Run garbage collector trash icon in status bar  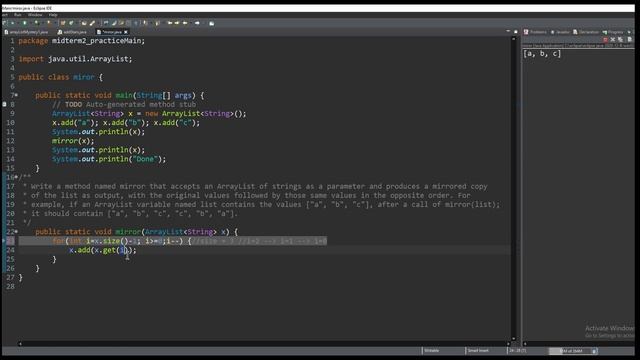click(594, 351)
